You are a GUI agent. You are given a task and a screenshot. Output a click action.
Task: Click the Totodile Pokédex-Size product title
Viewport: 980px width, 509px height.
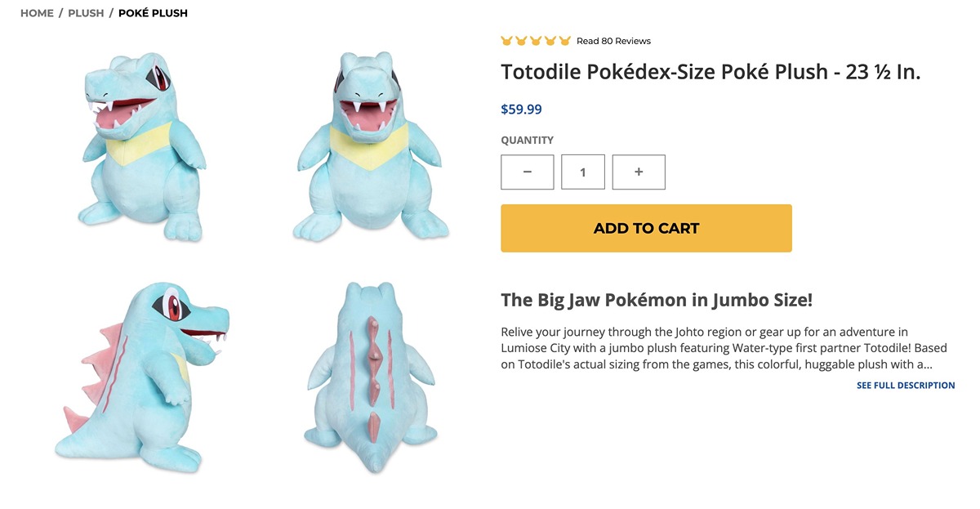pyautogui.click(x=710, y=72)
